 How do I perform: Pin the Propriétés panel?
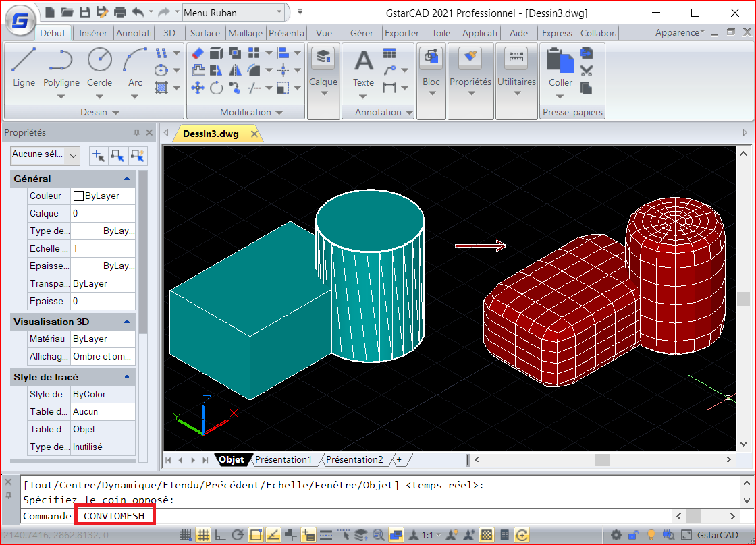click(136, 132)
